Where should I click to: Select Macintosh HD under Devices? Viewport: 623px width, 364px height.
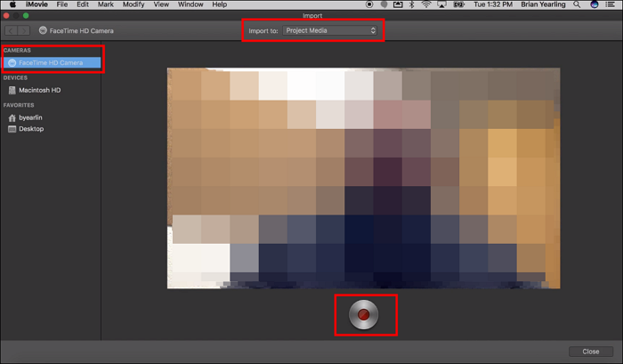[x=40, y=90]
